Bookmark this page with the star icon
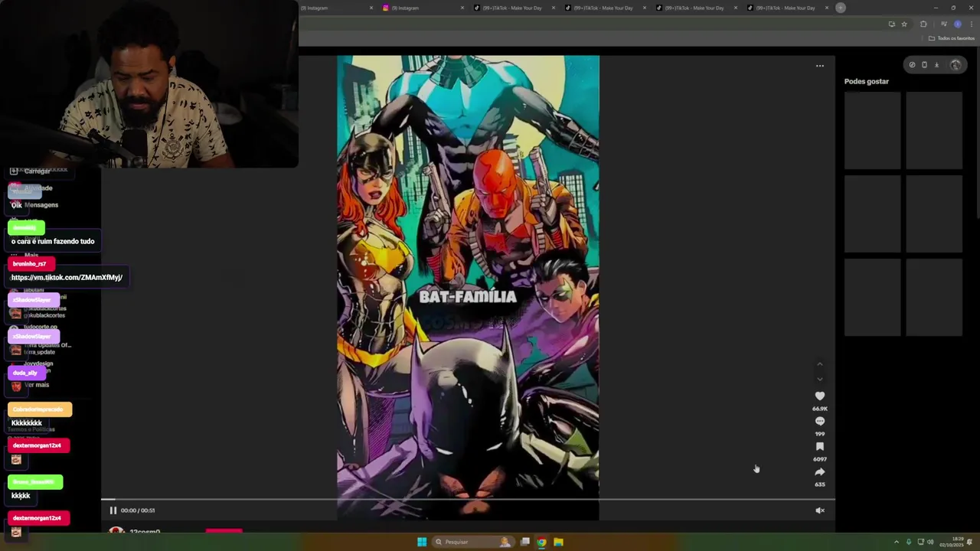The image size is (980, 551). (x=904, y=24)
